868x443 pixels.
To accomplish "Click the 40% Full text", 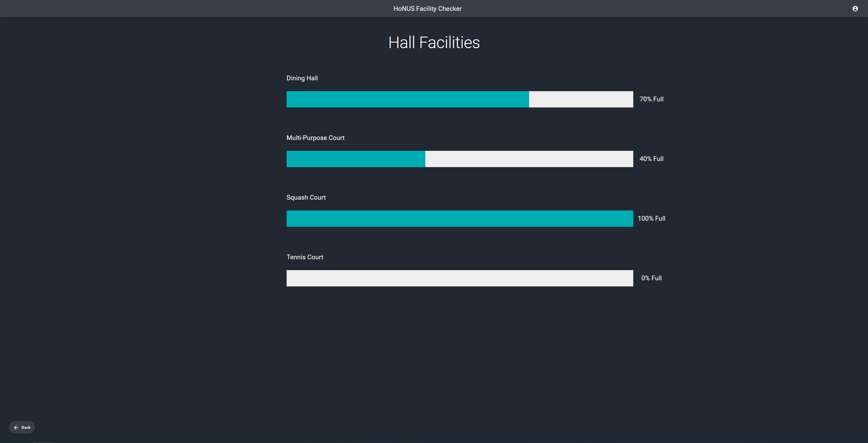I will point(651,159).
